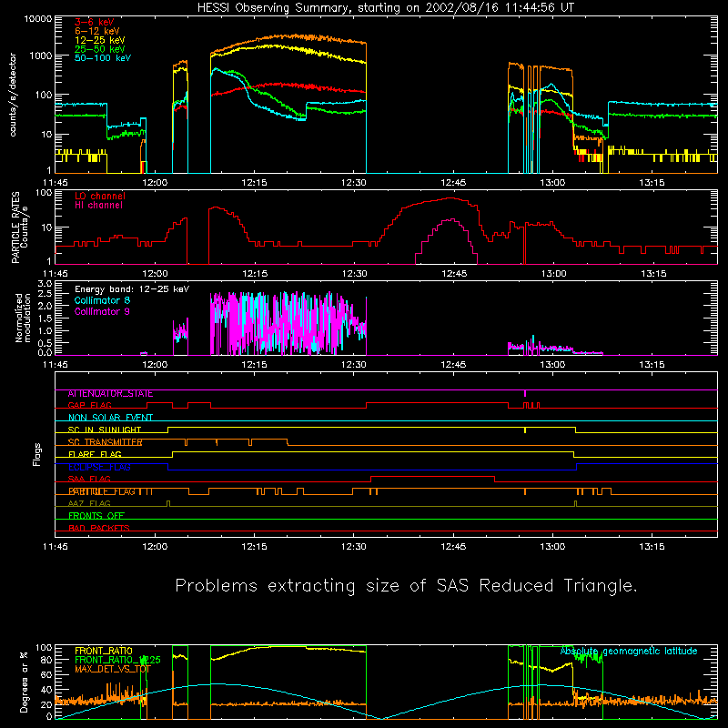Select the Collimator 8 legend label
The height and width of the screenshot is (728, 728).
click(102, 300)
